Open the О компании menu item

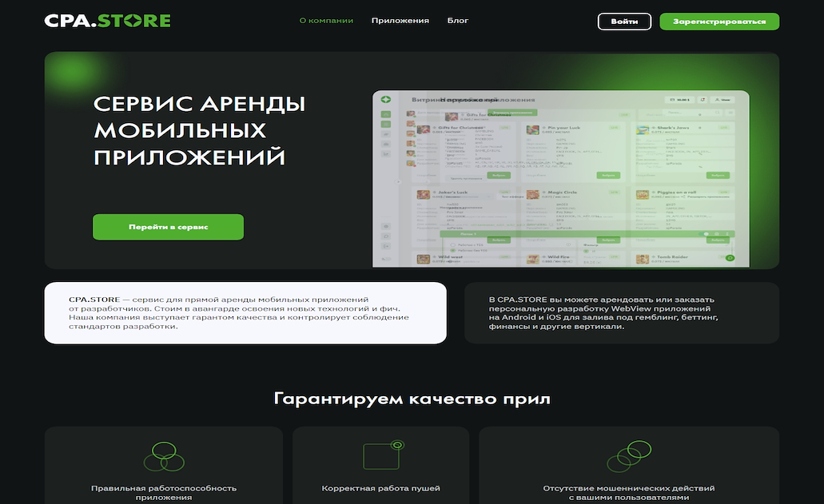tap(326, 21)
